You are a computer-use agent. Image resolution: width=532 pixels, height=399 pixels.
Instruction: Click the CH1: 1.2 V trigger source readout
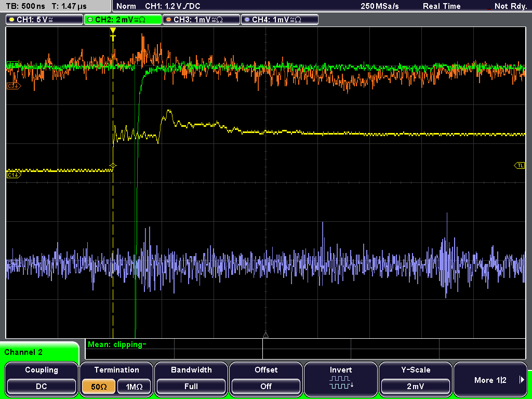click(172, 6)
